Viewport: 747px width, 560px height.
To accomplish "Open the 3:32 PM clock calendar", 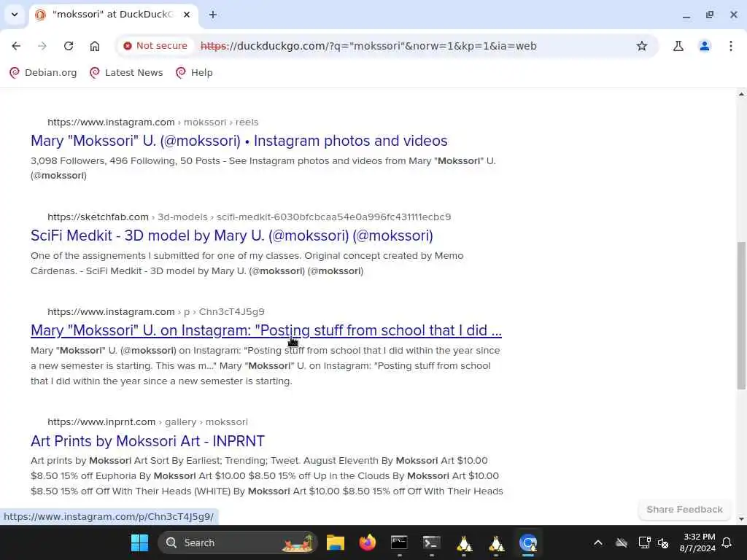I will [x=697, y=542].
